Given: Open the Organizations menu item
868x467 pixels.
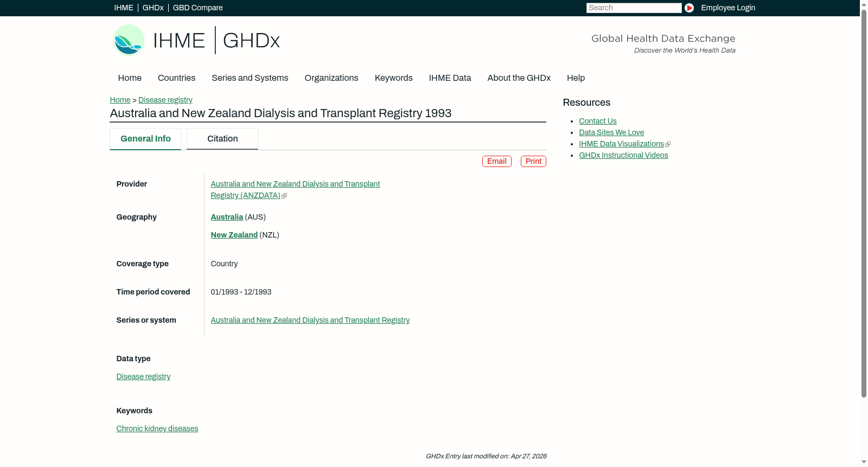Looking at the screenshot, I should point(331,78).
